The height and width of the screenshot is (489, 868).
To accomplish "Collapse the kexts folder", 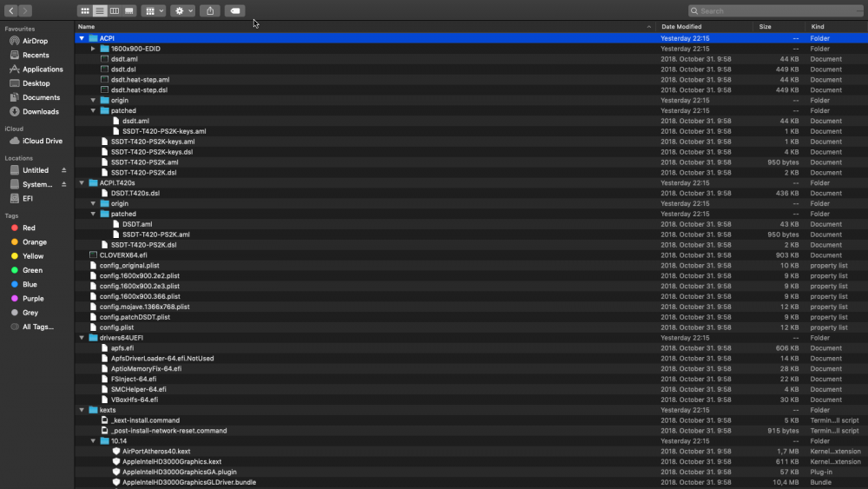I will coord(82,410).
